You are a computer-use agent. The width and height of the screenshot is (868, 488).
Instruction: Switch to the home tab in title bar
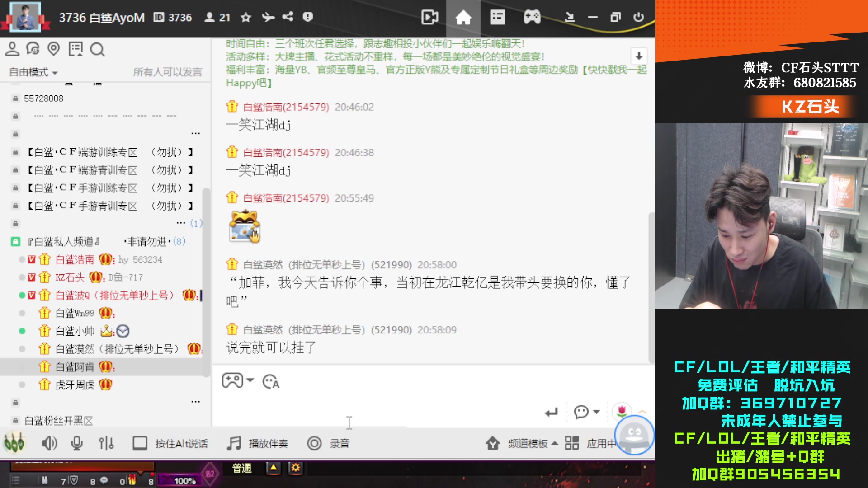tap(463, 17)
